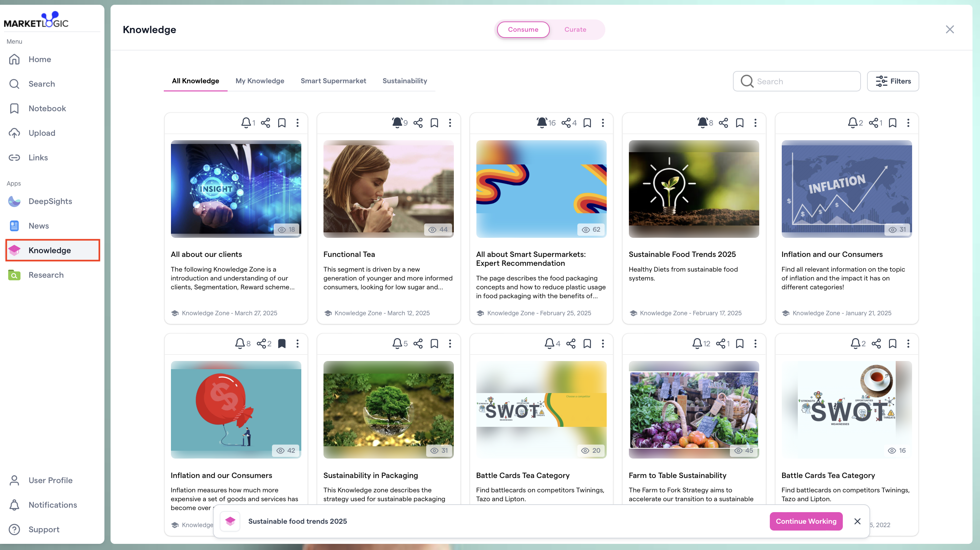
Task: Share the Inflation card dated January 21, 2025
Action: (874, 122)
